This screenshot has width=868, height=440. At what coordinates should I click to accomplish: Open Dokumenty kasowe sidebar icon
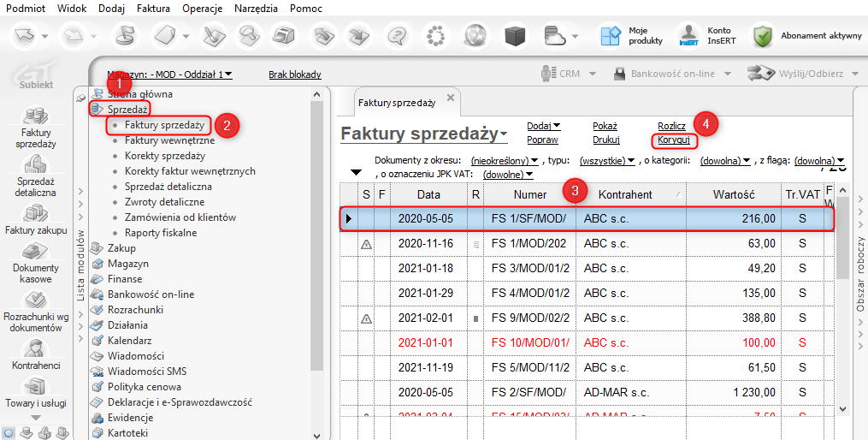point(36,252)
